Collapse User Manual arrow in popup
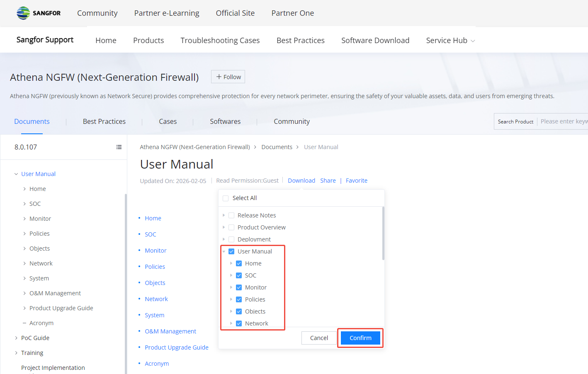588x374 pixels. [224, 251]
